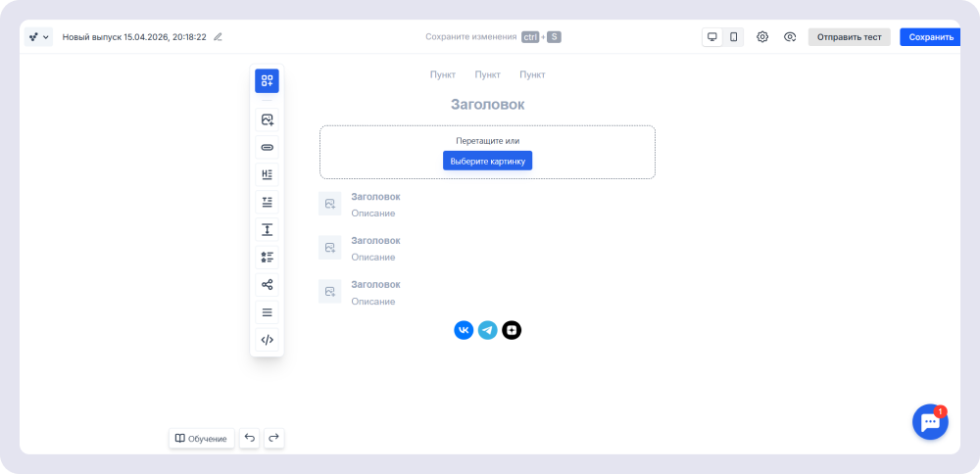Screen dimensions: 980x474
Task: Select the second Пункт menu item
Action: click(x=487, y=75)
